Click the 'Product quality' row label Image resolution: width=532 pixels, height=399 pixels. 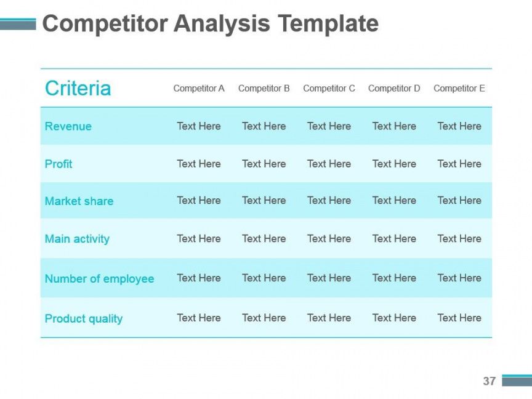pos(84,319)
